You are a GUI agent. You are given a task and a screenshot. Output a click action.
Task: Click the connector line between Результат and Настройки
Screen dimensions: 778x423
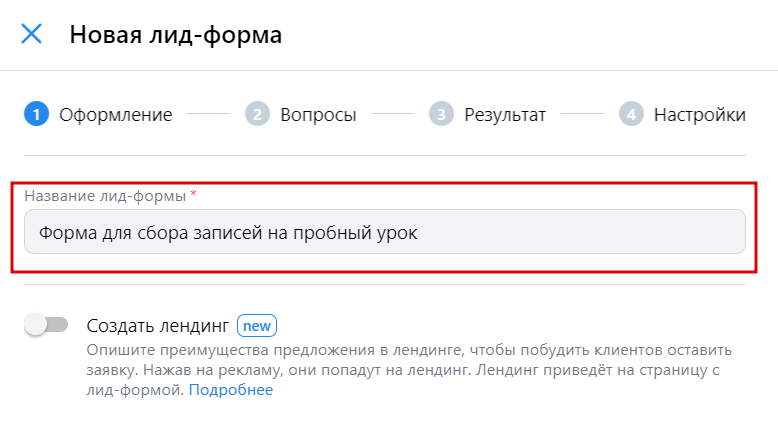tap(582, 114)
